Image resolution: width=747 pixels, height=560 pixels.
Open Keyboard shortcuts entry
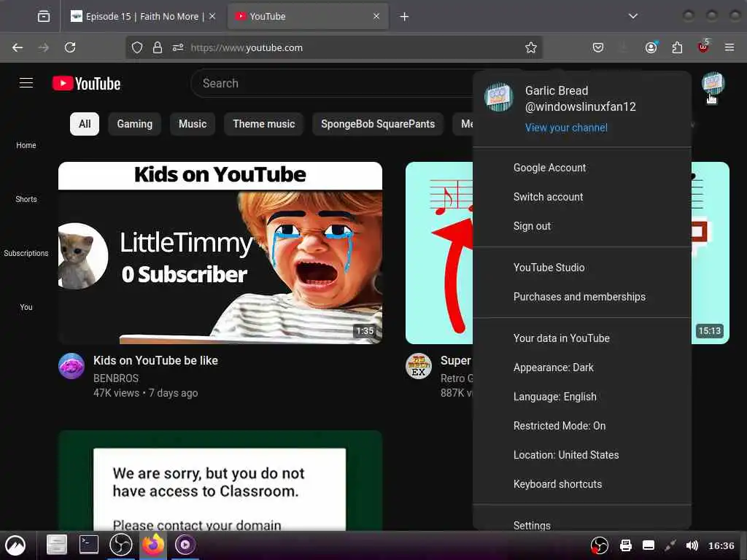point(582,484)
